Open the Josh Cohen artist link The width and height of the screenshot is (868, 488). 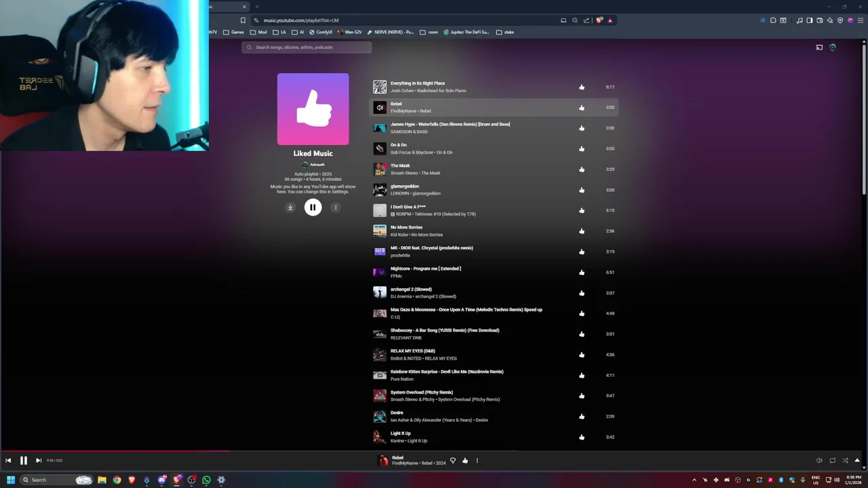click(x=401, y=91)
